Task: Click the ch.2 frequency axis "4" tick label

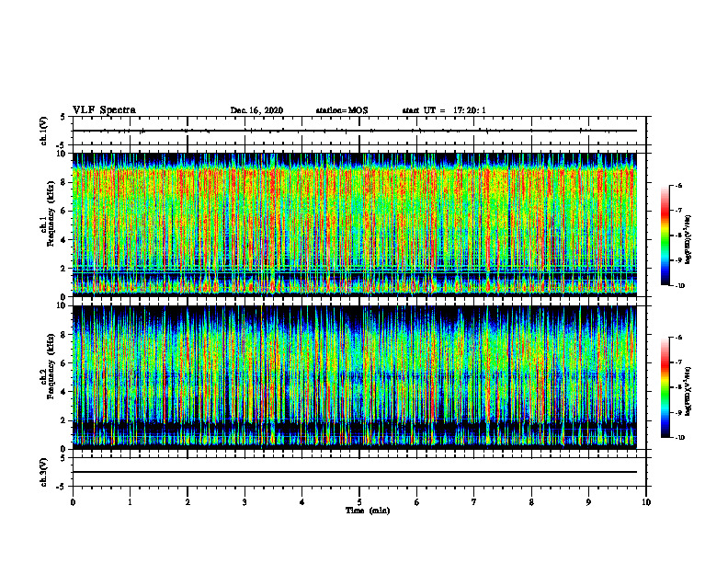Action: pos(65,392)
